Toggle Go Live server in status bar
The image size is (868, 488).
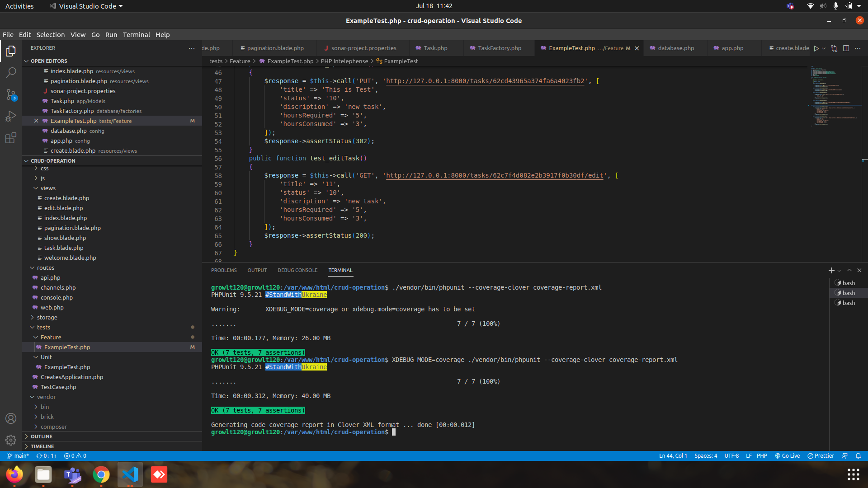[x=788, y=456]
